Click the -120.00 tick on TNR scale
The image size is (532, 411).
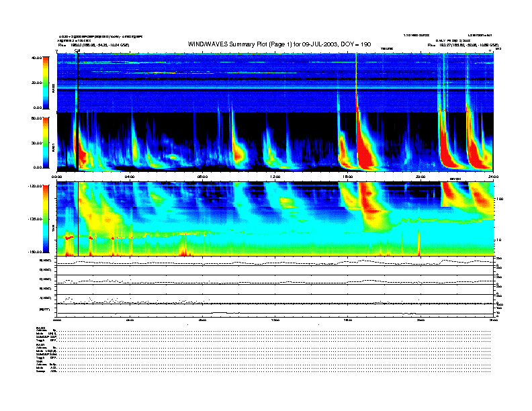34,186
